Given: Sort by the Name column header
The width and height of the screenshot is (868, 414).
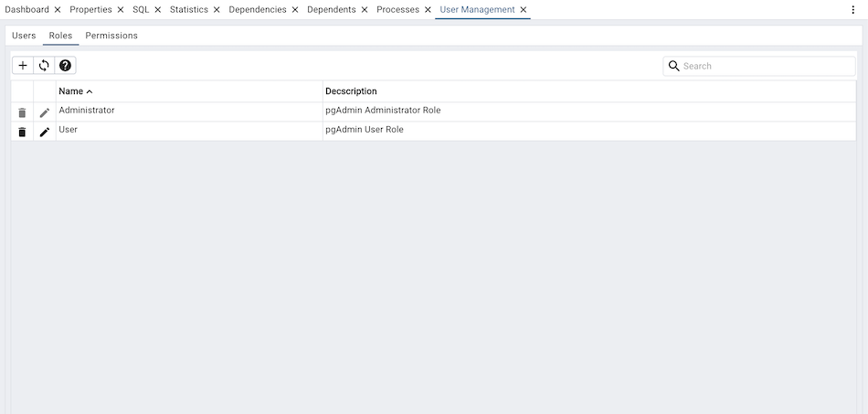Looking at the screenshot, I should click(x=71, y=91).
